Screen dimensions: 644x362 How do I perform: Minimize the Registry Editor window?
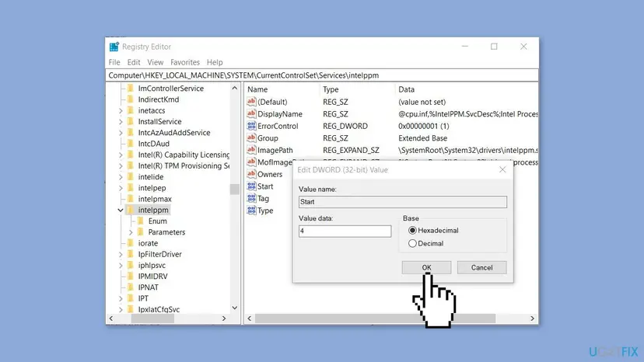[x=465, y=47]
